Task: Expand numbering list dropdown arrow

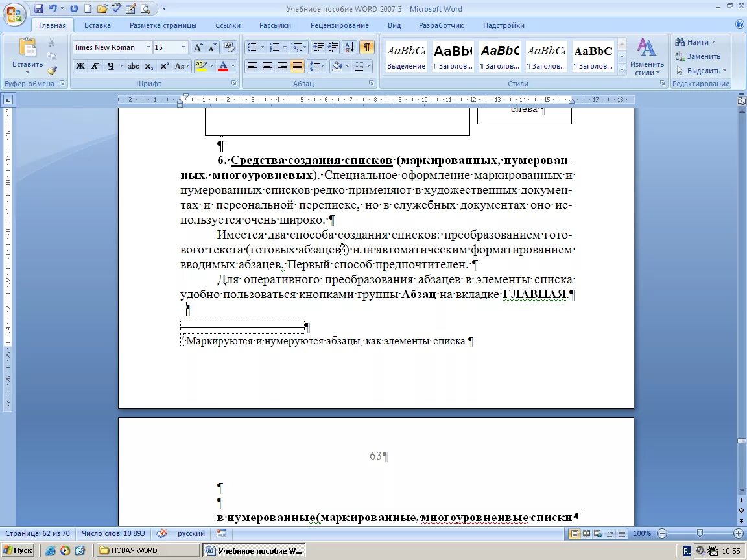Action: pos(285,47)
